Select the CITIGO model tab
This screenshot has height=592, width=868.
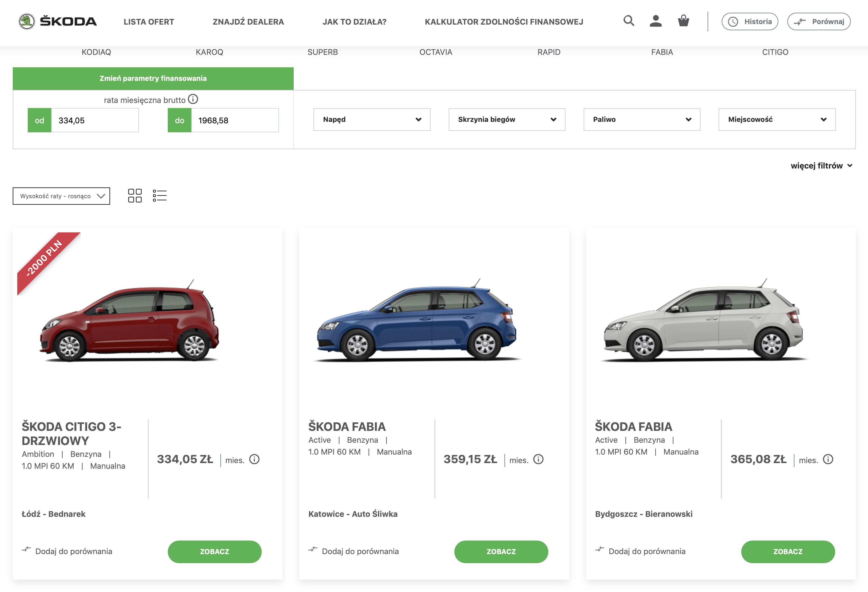(x=775, y=52)
